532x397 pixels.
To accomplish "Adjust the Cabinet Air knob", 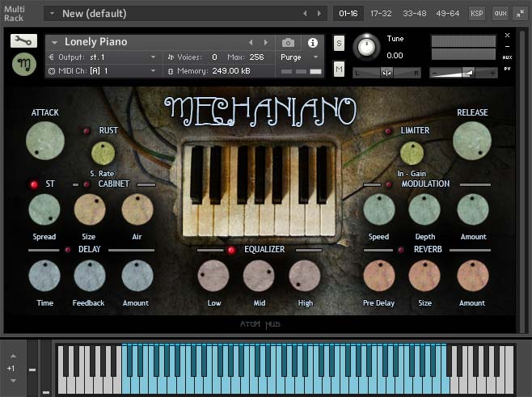I will tap(137, 209).
